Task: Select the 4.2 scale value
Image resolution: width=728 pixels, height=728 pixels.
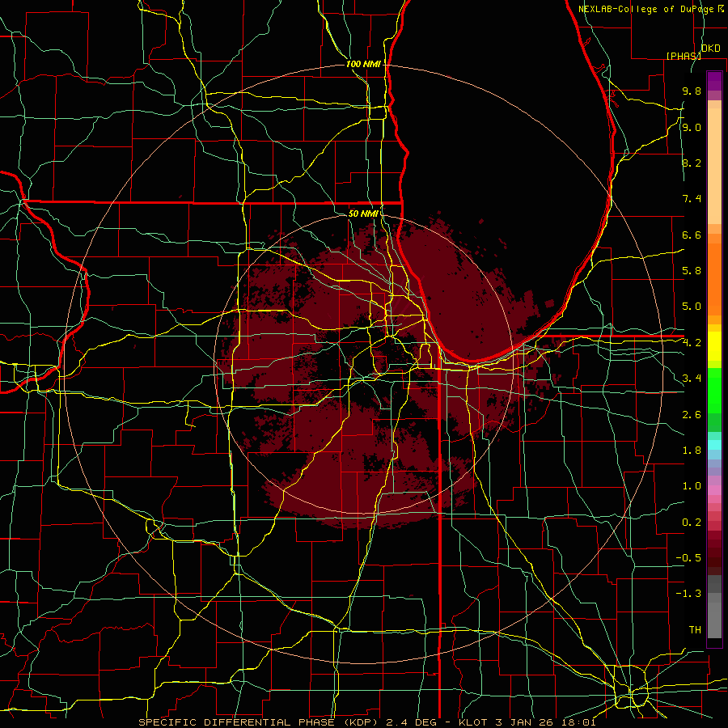Action: coord(692,343)
